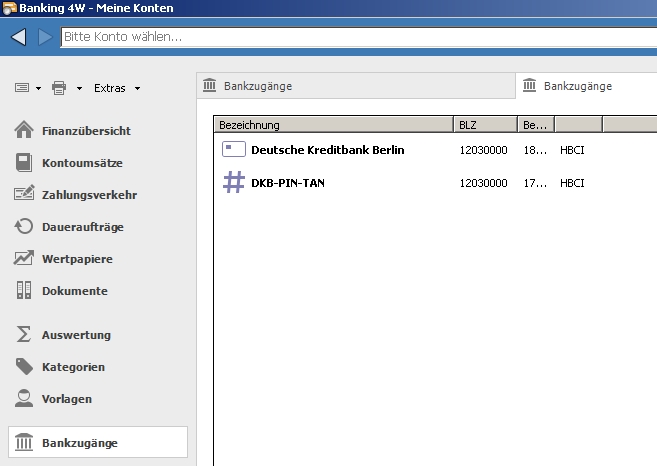The height and width of the screenshot is (466, 657).
Task: Click the hash icon of DKB-PIN-TAN
Action: (x=234, y=182)
